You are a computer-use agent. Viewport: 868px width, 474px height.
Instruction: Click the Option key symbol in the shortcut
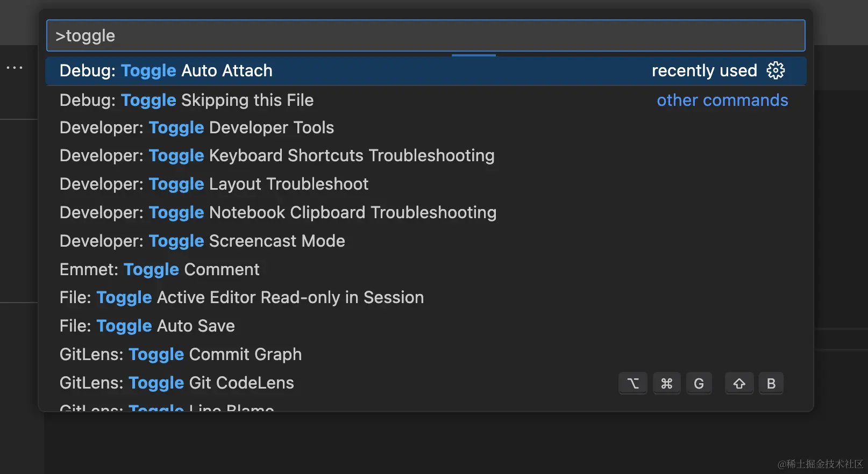pos(633,384)
